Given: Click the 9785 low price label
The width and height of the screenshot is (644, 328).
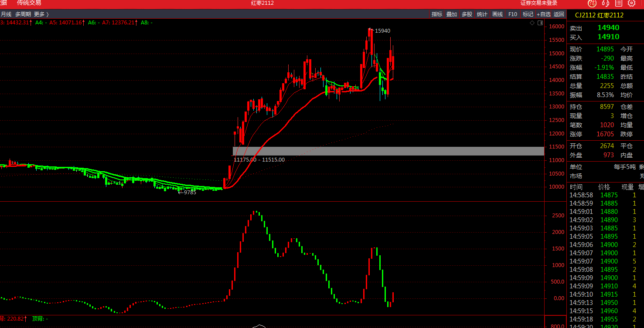Looking at the screenshot, I should coord(190,192).
